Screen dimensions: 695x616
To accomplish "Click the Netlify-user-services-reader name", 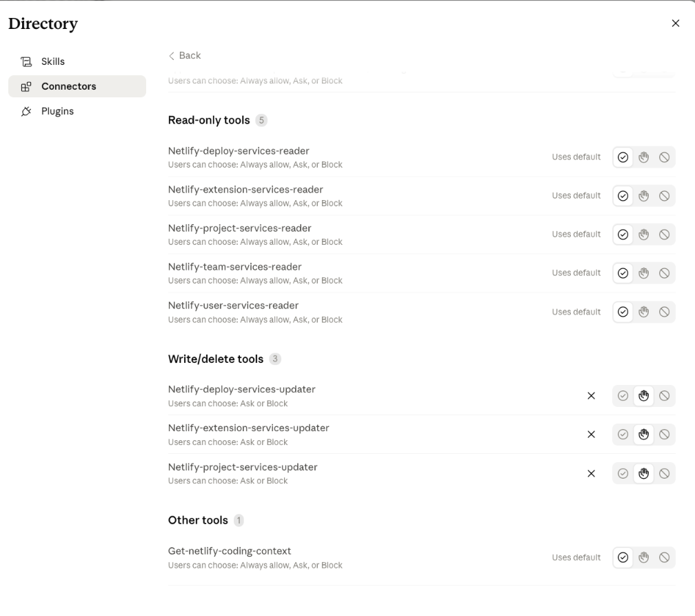I will click(x=233, y=305).
